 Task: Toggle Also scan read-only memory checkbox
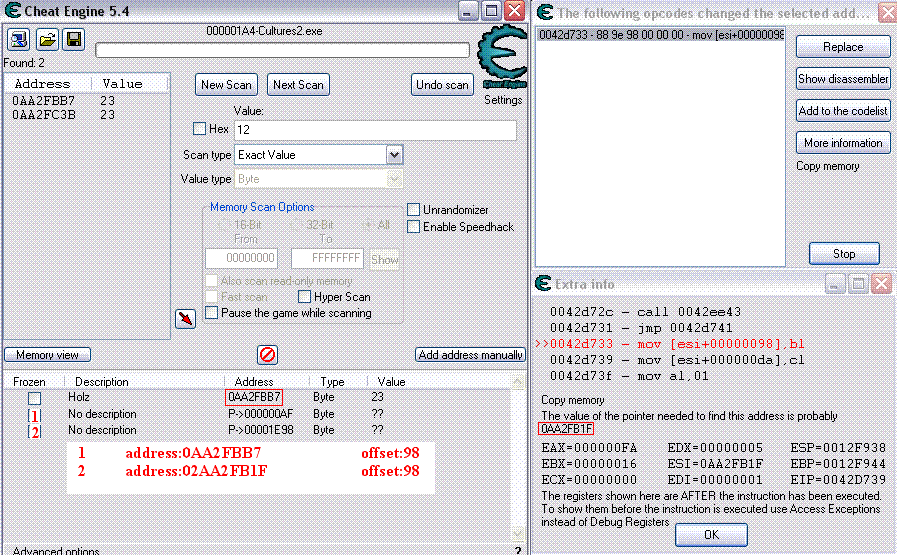212,281
